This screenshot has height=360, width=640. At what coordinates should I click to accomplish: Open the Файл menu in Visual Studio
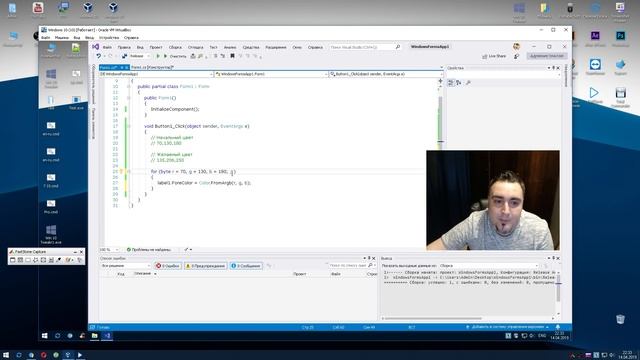point(107,47)
